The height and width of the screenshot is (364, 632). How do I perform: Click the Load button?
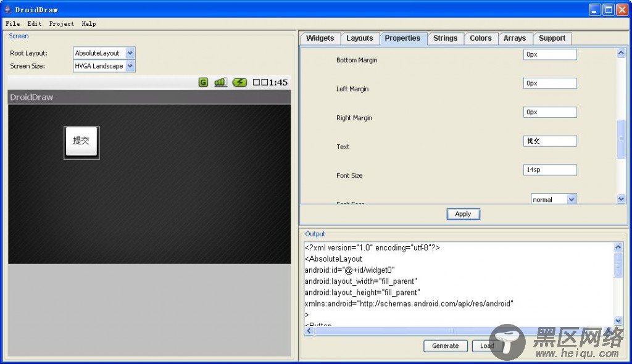(x=487, y=346)
